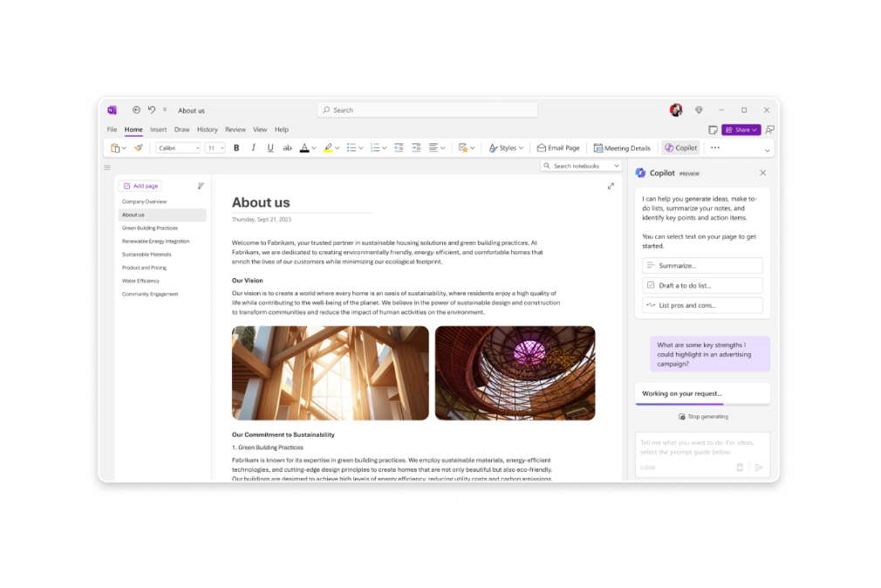Image resolution: width=881 pixels, height=588 pixels.
Task: Expand the highlight color picker arrow
Action: tap(337, 148)
